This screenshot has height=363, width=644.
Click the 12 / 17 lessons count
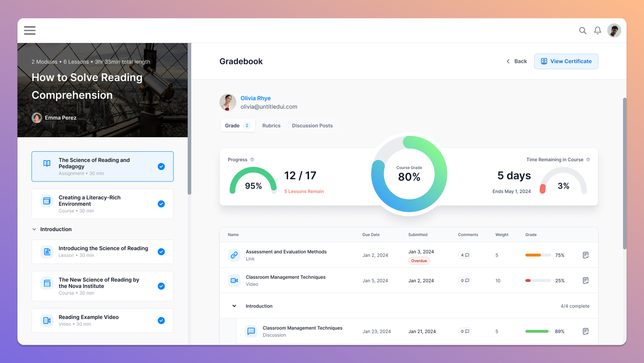tap(300, 175)
